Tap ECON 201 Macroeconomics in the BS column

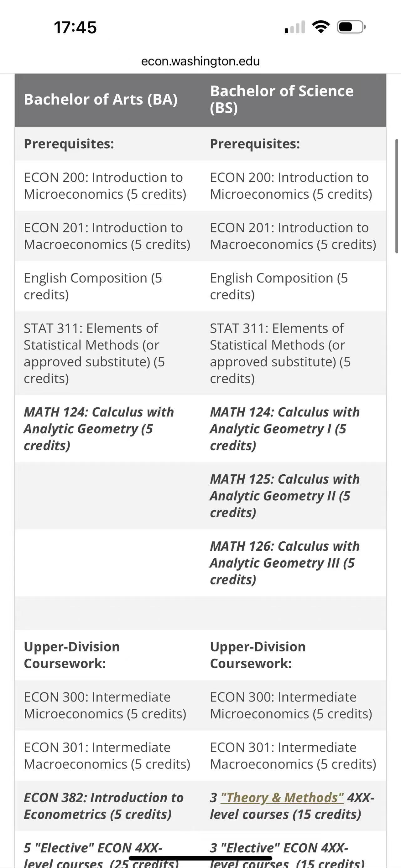(293, 236)
